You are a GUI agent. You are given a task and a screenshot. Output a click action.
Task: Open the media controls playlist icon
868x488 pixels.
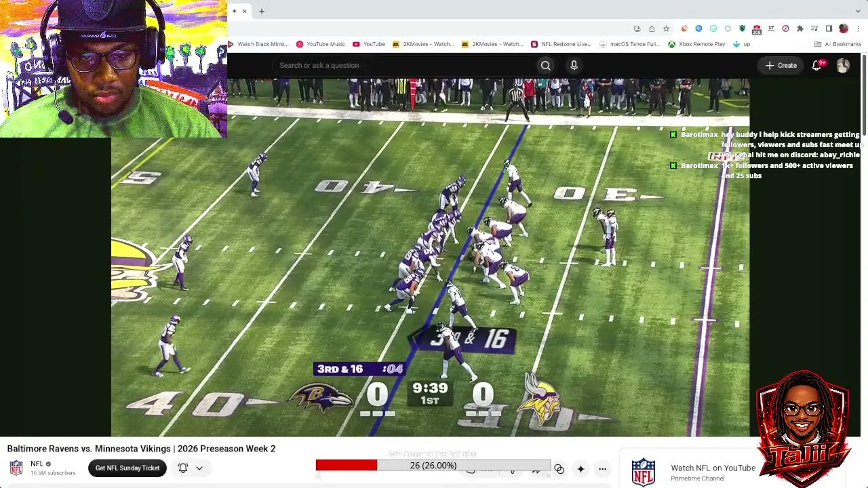(x=814, y=28)
